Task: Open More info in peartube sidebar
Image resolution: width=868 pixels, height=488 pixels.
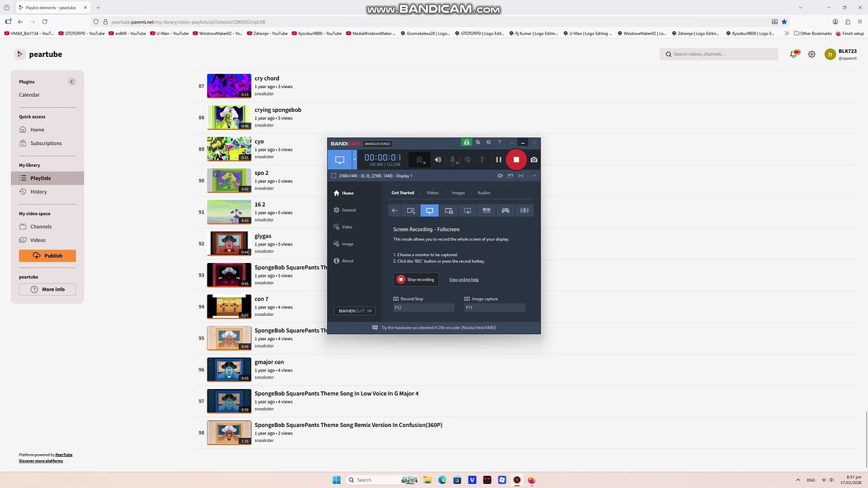Action: click(x=47, y=289)
